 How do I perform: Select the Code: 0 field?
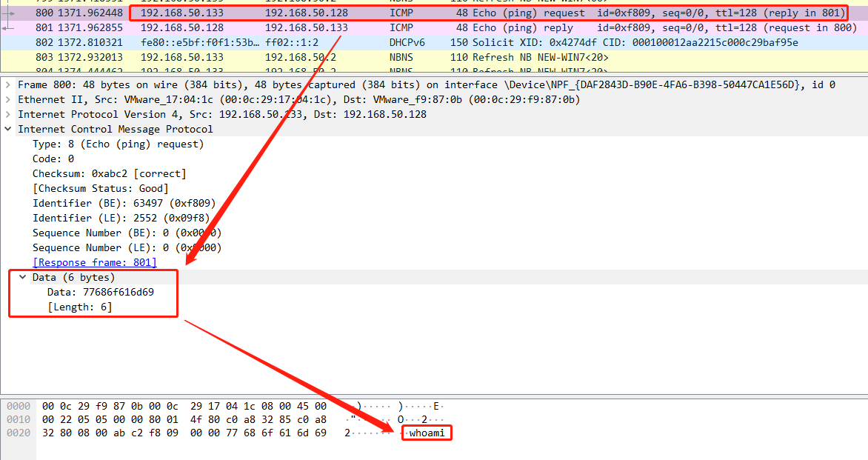click(x=53, y=159)
